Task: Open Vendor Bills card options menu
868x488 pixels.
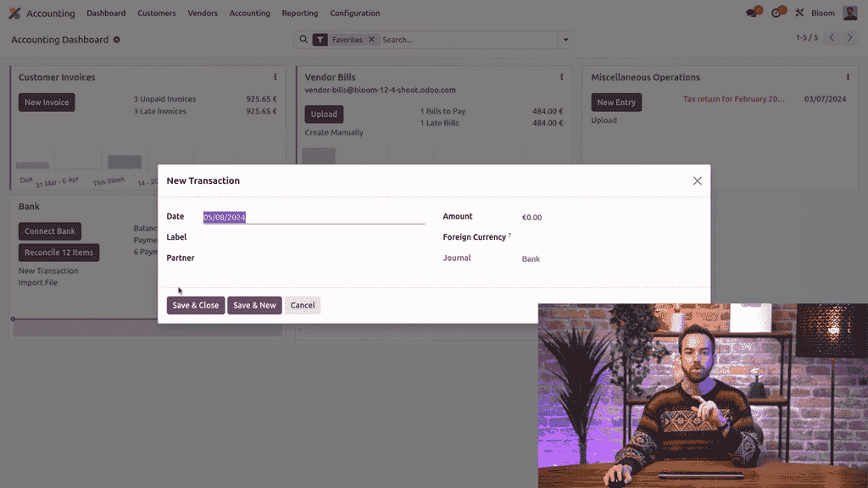Action: coord(562,77)
